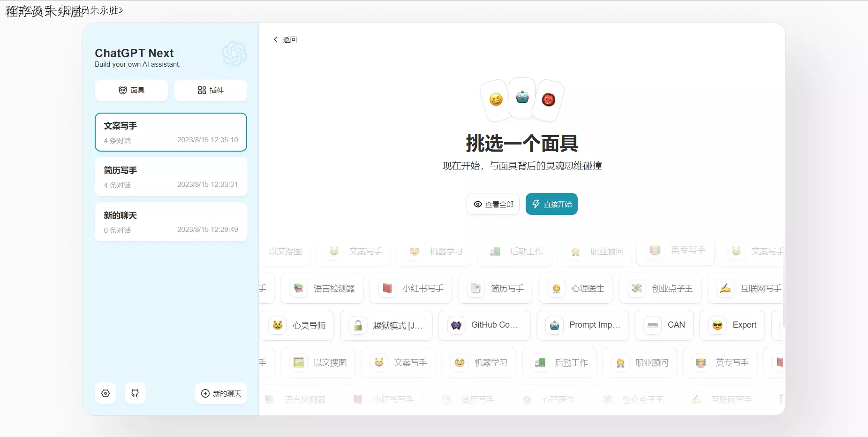Open the 新的聊天 creation button
The height and width of the screenshot is (437, 868).
[x=220, y=393]
